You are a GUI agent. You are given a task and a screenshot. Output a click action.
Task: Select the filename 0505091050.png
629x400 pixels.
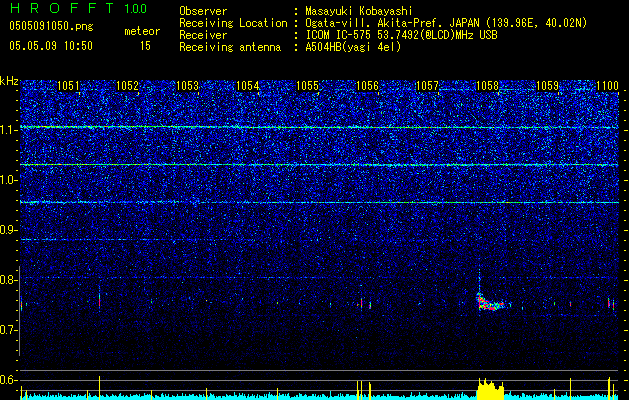pyautogui.click(x=51, y=26)
